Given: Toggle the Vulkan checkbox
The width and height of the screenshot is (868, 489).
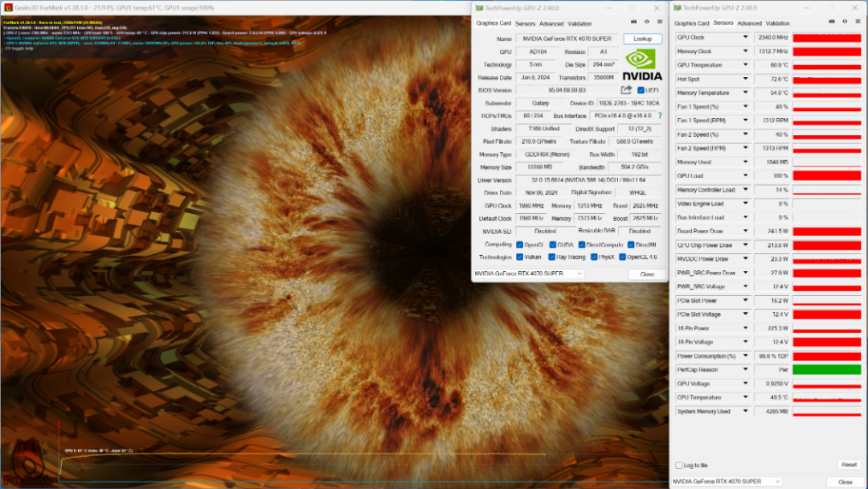Looking at the screenshot, I should click(x=519, y=257).
